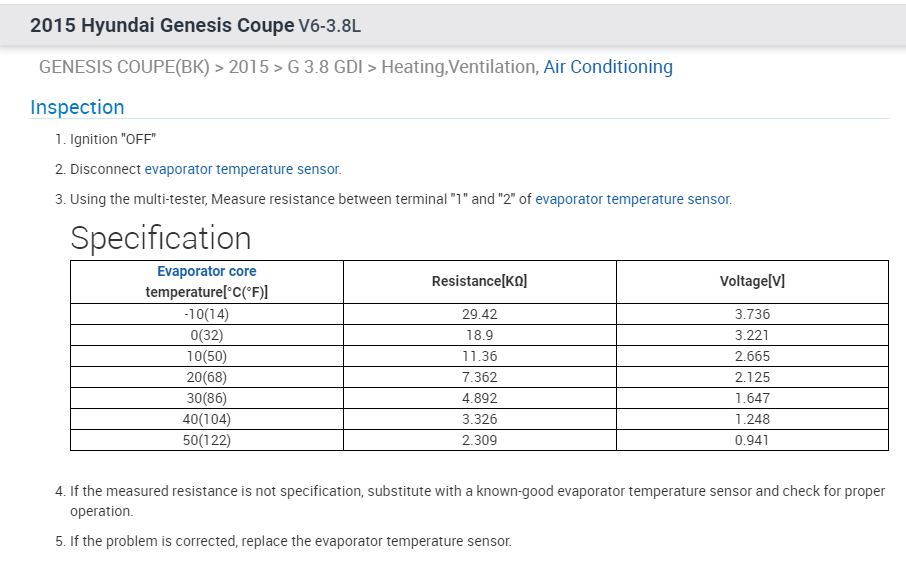Image resolution: width=906 pixels, height=568 pixels.
Task: Click the Heating,Ventilation breadcrumb text
Action: (x=459, y=67)
